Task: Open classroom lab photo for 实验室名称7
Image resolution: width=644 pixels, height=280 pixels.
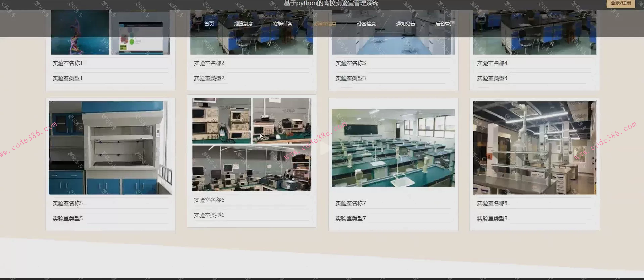Action: click(x=393, y=148)
